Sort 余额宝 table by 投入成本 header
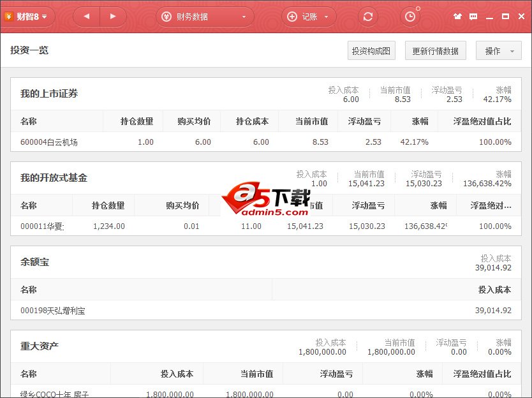 (x=494, y=290)
